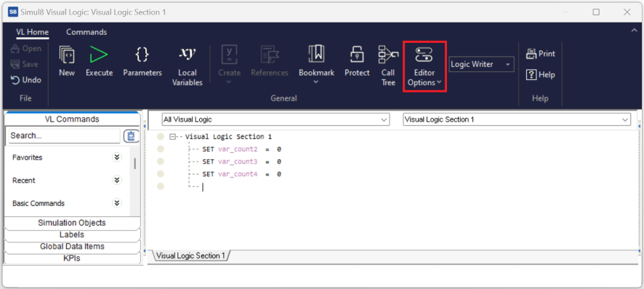Switch to the VL Home tab
This screenshot has height=289, width=644.
click(x=33, y=32)
